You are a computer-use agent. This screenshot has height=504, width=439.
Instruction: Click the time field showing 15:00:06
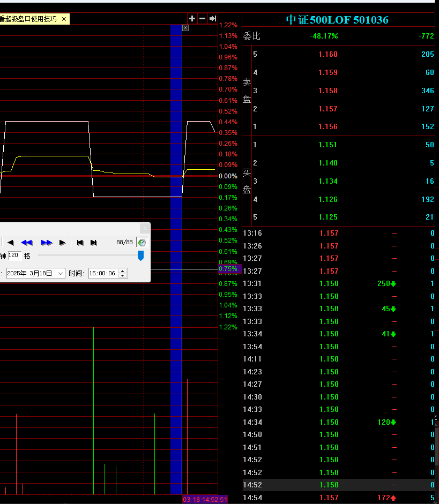[103, 274]
